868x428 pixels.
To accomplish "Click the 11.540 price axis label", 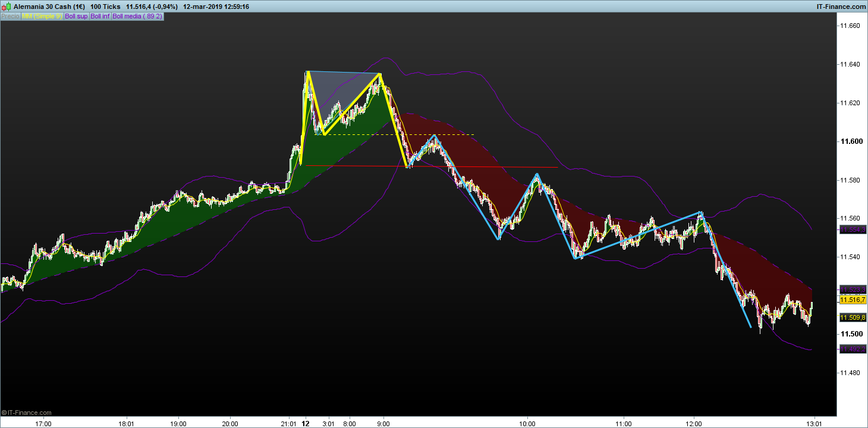I will point(850,257).
